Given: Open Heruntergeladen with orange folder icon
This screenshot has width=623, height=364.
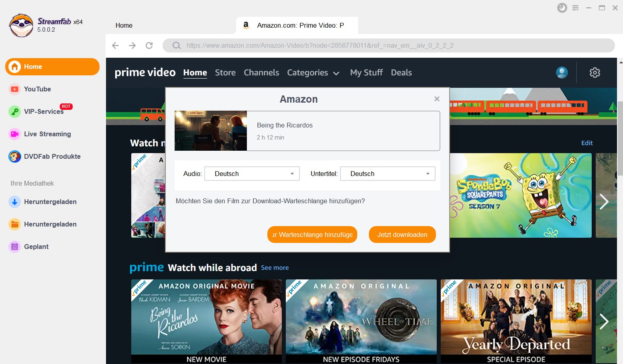Looking at the screenshot, I should (15, 224).
